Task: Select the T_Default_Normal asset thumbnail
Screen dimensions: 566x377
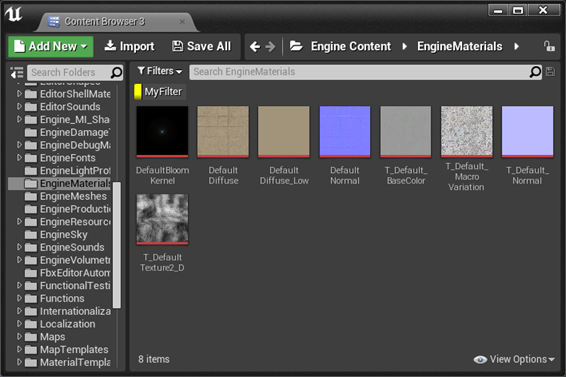Action: [x=527, y=132]
